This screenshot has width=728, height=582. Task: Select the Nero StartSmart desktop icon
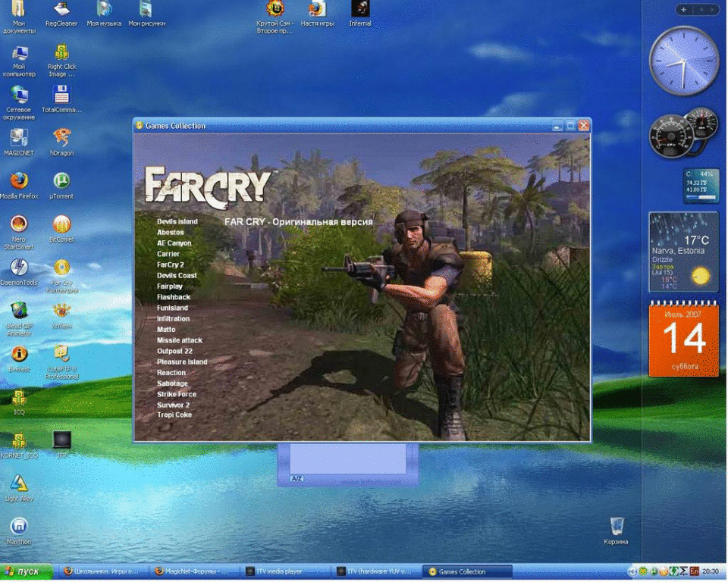tap(18, 233)
